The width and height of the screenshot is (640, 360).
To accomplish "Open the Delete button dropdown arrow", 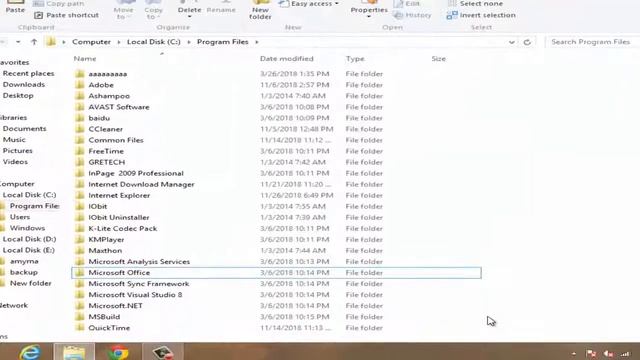I will coord(189,17).
